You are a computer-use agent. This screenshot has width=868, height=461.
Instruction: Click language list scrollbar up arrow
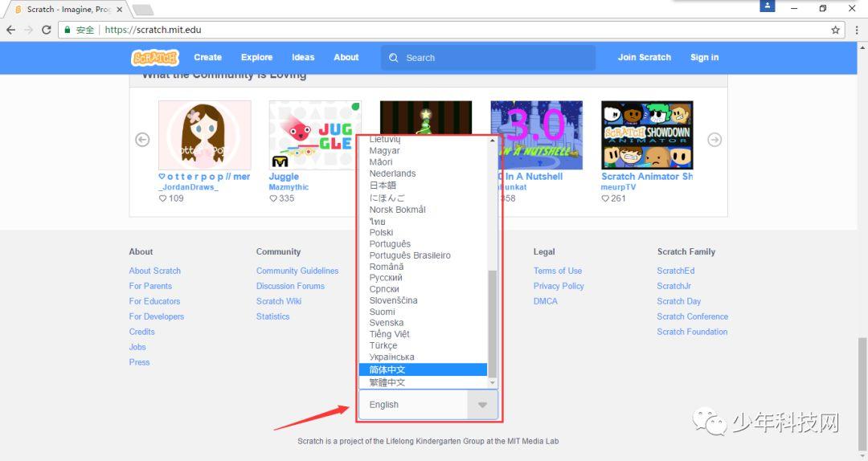pos(492,141)
